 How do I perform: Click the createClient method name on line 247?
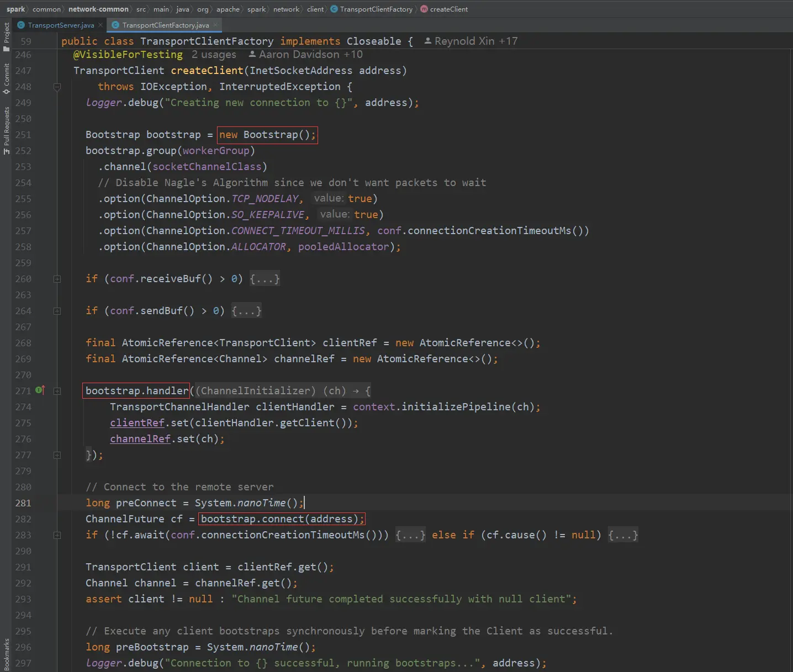207,71
